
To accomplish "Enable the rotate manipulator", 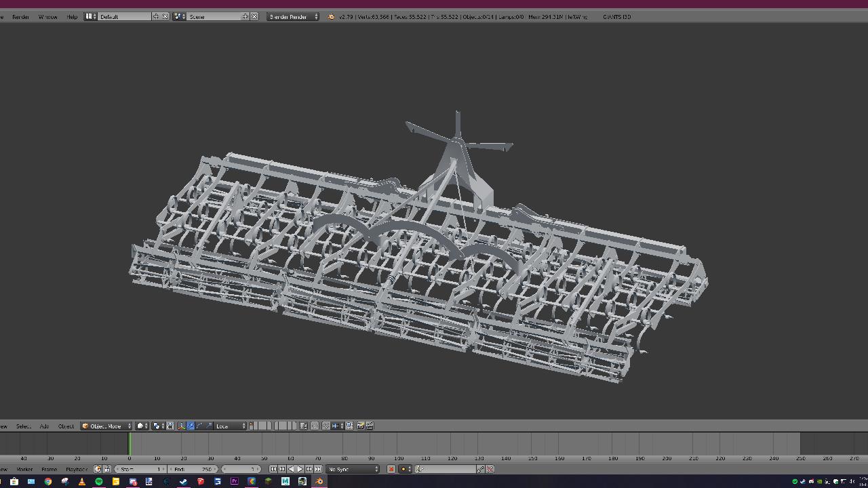I will [x=200, y=426].
